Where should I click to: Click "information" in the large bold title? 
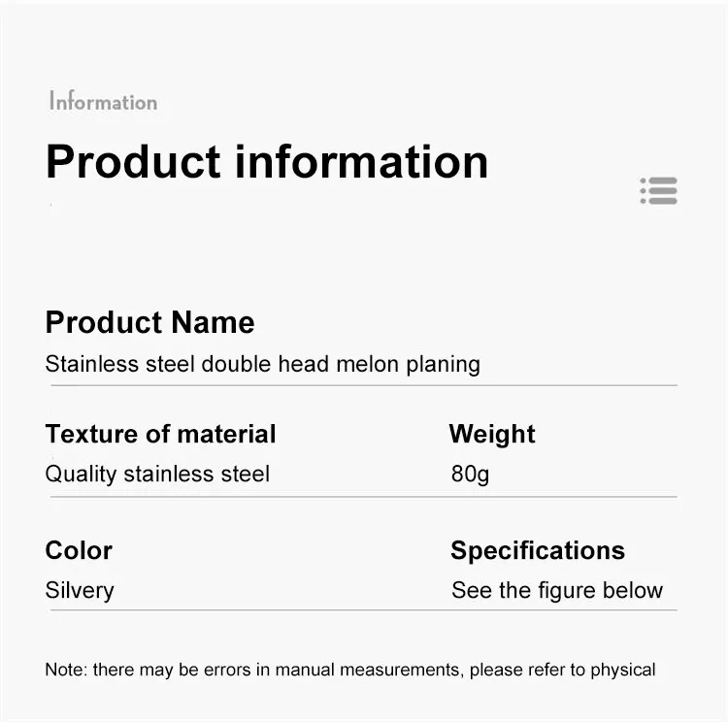point(362,161)
